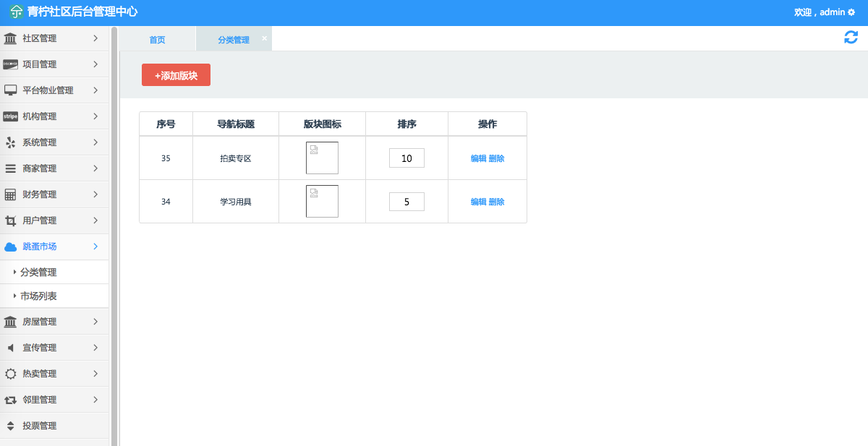Delete the 学习用具 row
This screenshot has height=446, width=868.
tap(496, 202)
